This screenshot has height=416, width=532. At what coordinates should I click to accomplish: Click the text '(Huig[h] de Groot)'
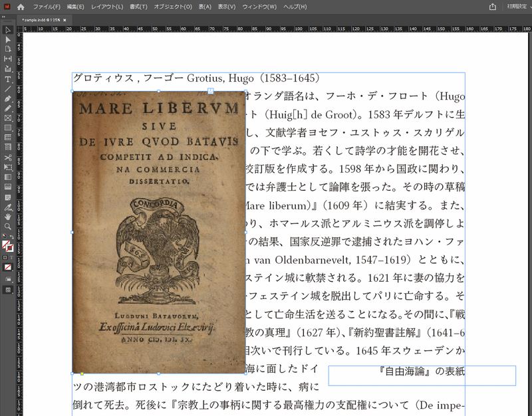pyautogui.click(x=311, y=114)
